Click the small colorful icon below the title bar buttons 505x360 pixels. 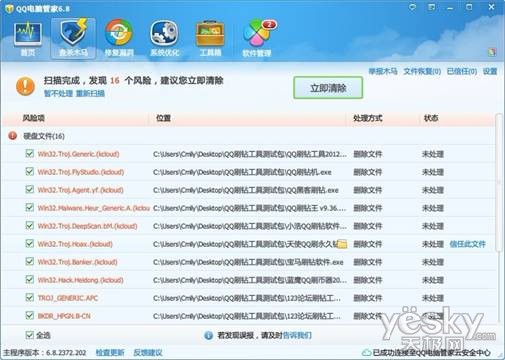click(x=492, y=52)
